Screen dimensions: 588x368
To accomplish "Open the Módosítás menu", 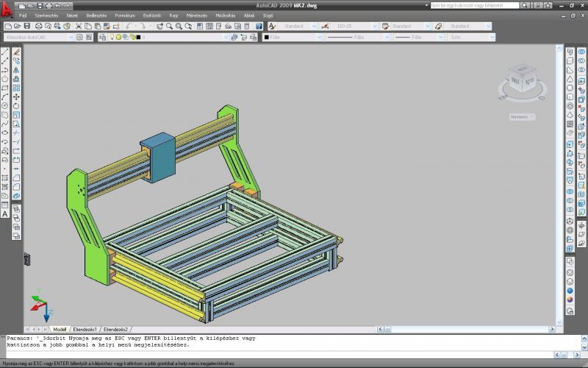I will 226,15.
